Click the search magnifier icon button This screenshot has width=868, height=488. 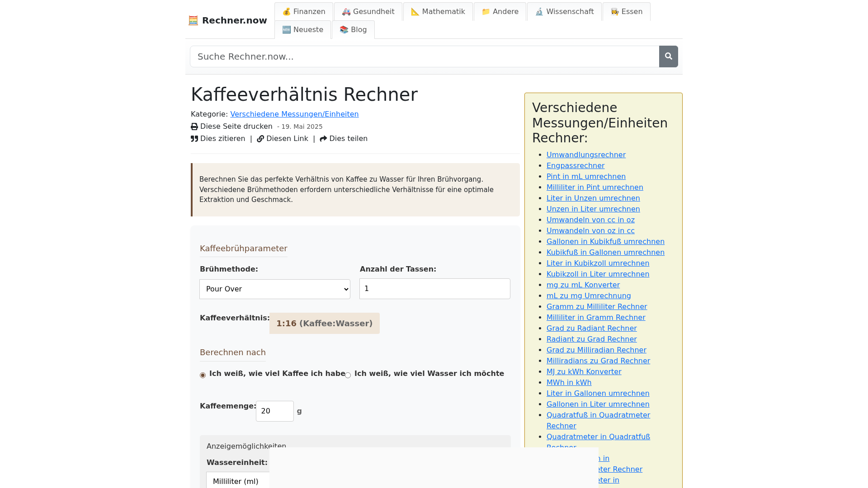(x=668, y=56)
